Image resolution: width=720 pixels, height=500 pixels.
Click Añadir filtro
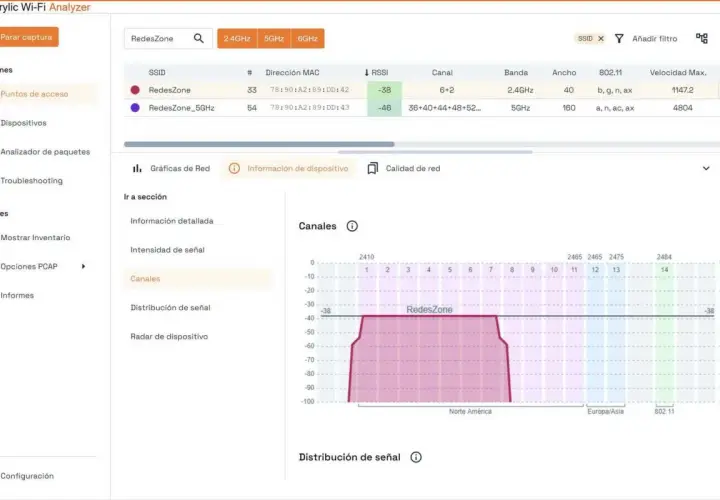[655, 39]
